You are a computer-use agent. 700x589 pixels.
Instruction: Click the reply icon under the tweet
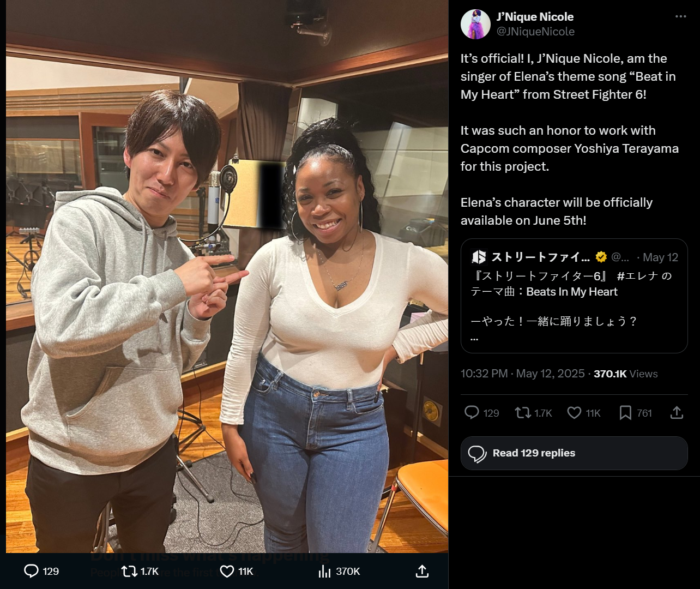pyautogui.click(x=472, y=412)
